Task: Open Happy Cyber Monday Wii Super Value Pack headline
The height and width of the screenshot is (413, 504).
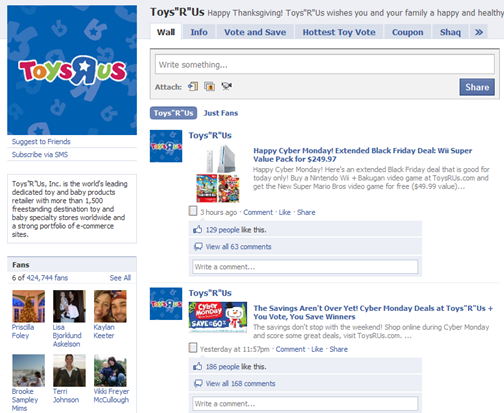Action: [362, 155]
